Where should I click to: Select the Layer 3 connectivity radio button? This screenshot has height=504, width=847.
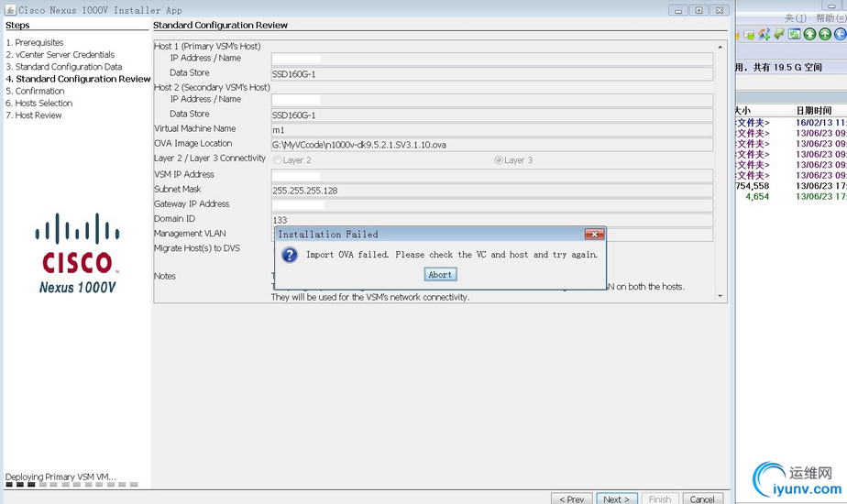(x=499, y=159)
